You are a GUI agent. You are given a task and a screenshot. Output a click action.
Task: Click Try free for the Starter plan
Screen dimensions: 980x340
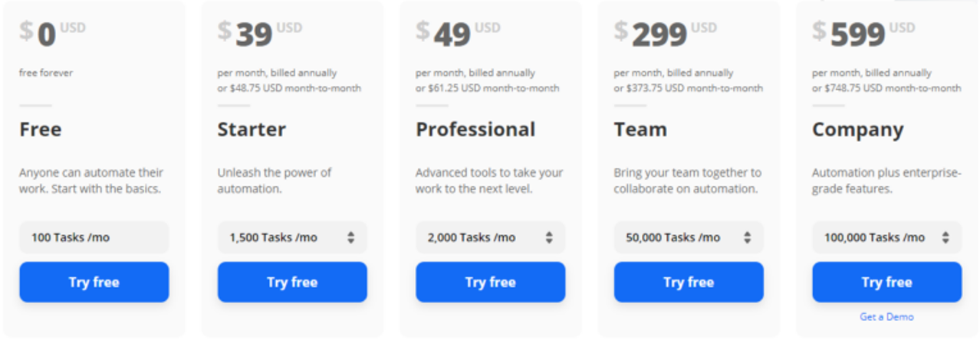click(x=292, y=282)
